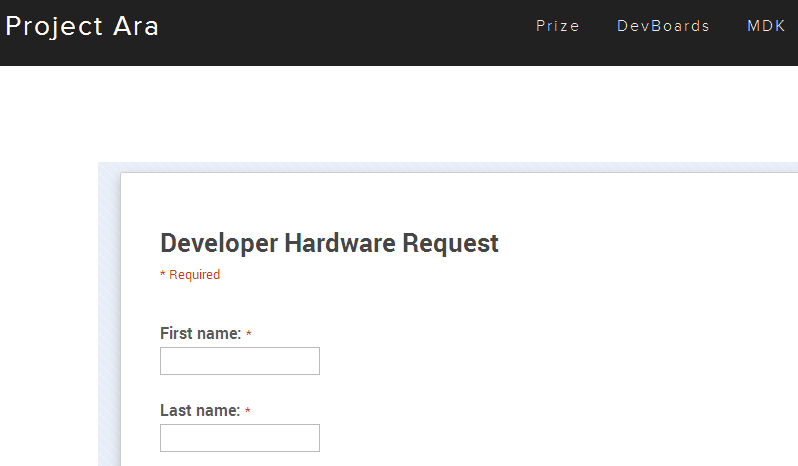Image resolution: width=798 pixels, height=466 pixels.
Task: Click blank white space right of form heading
Action: pos(650,243)
